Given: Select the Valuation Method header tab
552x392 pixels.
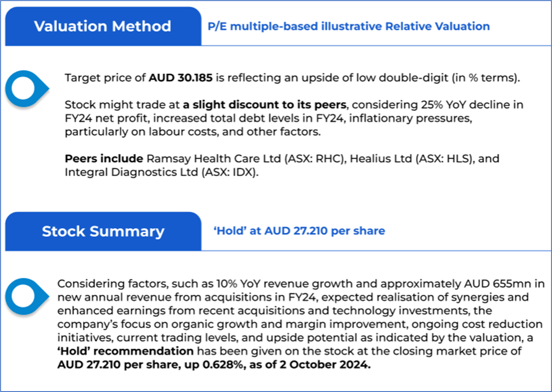Looking at the screenshot, I should click(103, 26).
